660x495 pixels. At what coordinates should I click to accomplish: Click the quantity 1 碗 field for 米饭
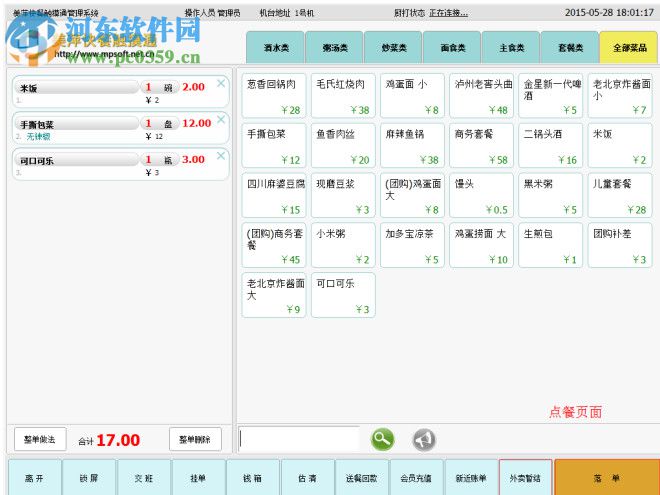click(x=160, y=88)
